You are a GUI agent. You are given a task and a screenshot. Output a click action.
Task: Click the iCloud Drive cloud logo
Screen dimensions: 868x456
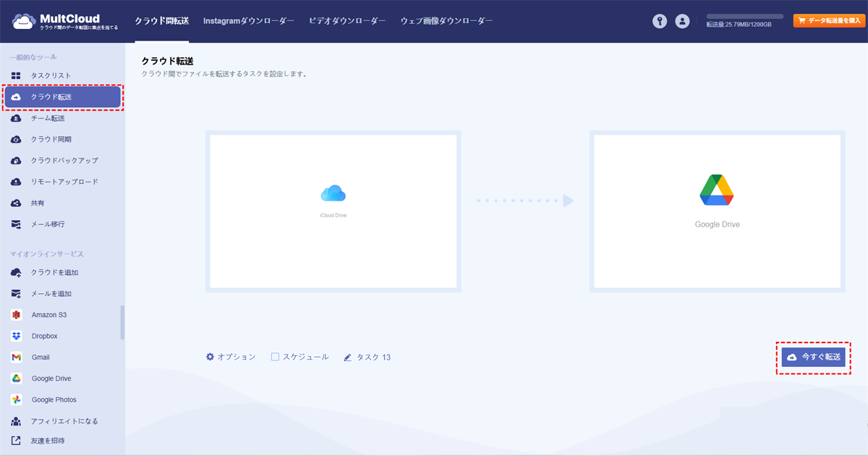333,193
